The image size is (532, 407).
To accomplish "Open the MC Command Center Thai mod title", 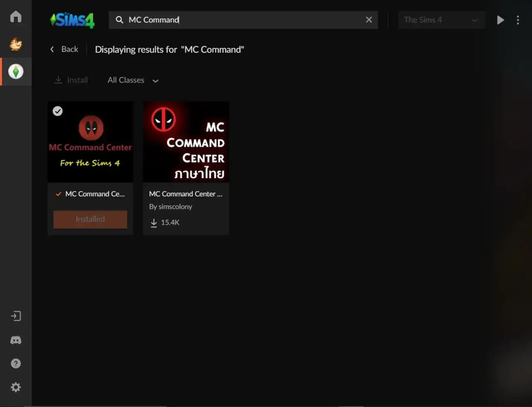I will (x=186, y=194).
